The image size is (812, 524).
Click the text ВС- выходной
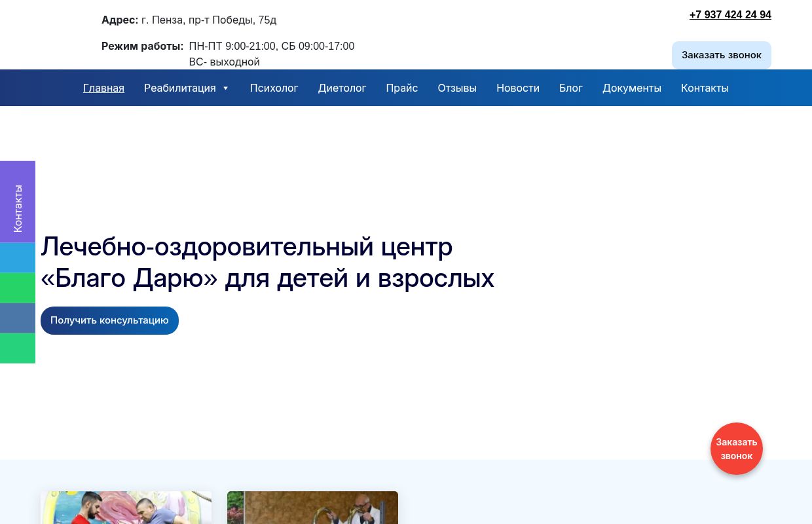tap(225, 62)
